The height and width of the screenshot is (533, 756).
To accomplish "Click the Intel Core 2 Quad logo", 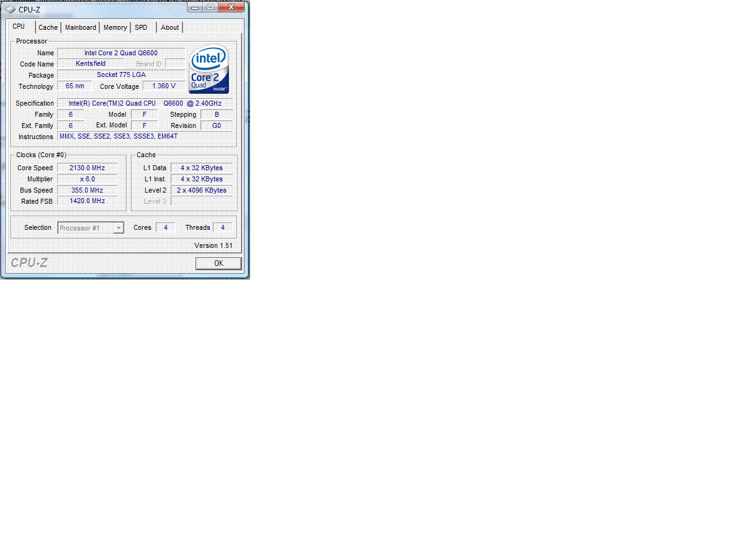I will tap(209, 70).
